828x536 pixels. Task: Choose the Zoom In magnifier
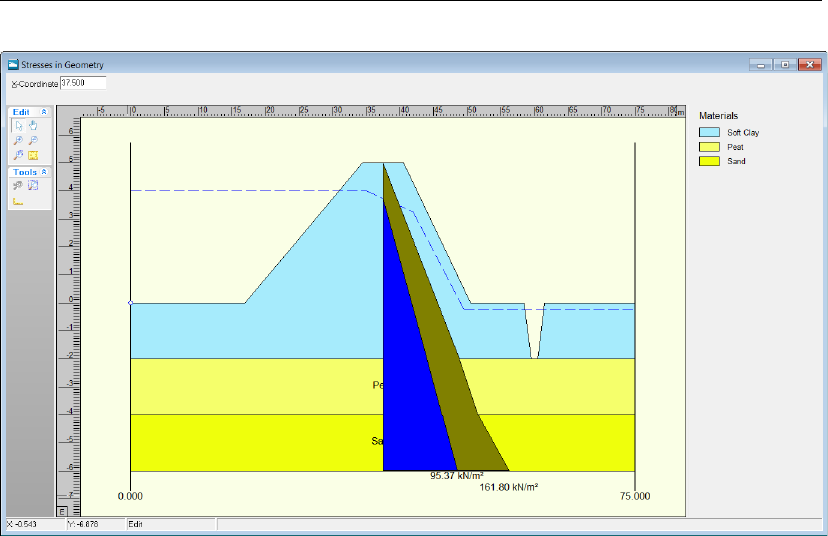(x=18, y=140)
